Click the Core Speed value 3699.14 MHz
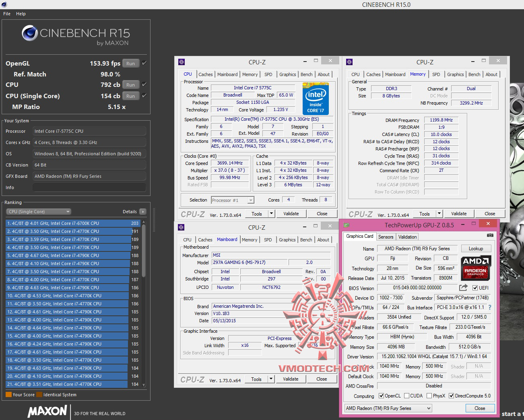524x420 pixels. [x=230, y=163]
